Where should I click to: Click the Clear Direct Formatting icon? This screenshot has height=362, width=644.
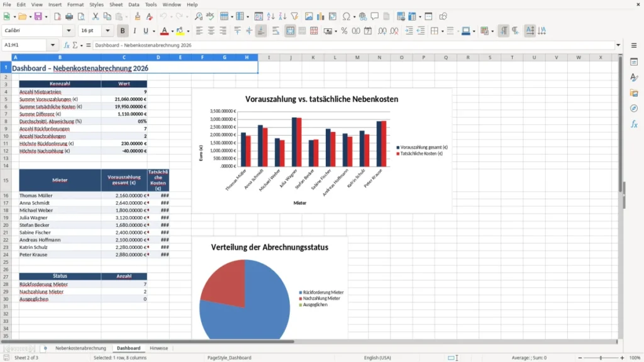point(150,16)
